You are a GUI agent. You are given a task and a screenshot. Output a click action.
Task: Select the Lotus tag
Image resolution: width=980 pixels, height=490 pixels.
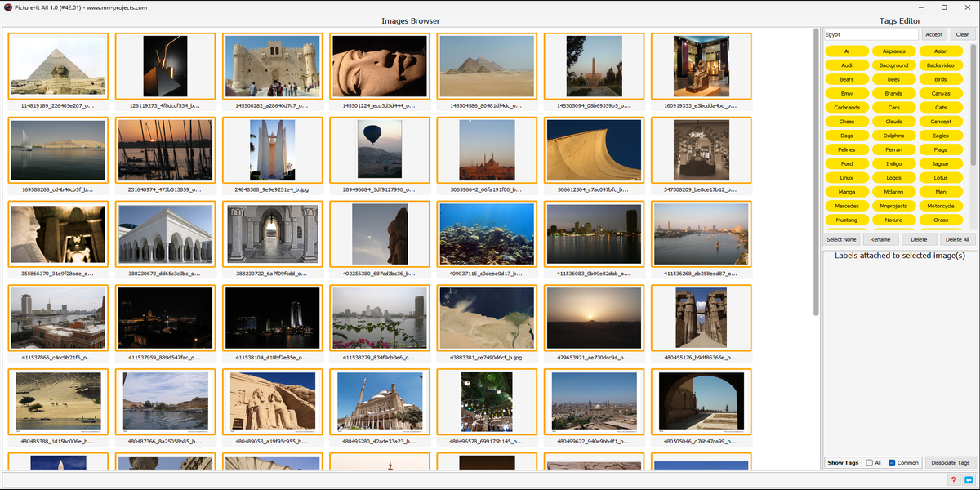point(941,177)
